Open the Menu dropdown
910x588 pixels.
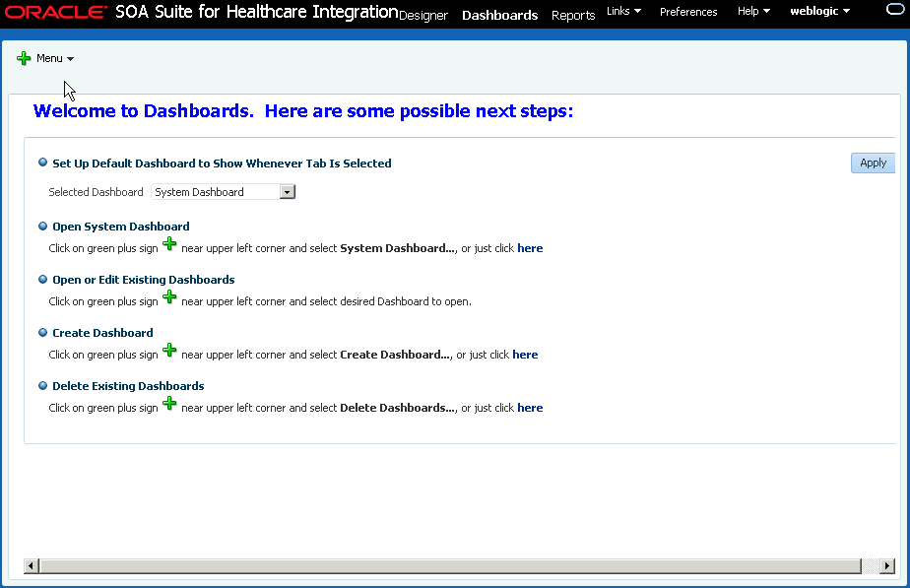[x=55, y=58]
